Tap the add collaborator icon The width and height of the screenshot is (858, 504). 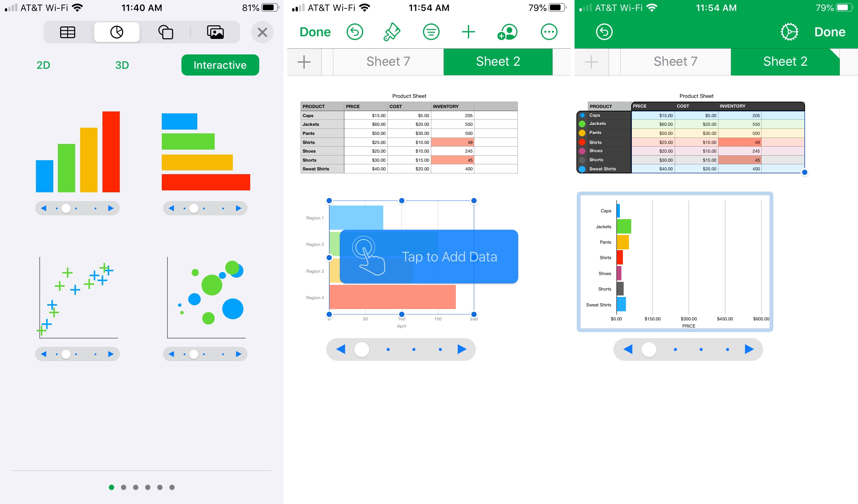tap(508, 32)
